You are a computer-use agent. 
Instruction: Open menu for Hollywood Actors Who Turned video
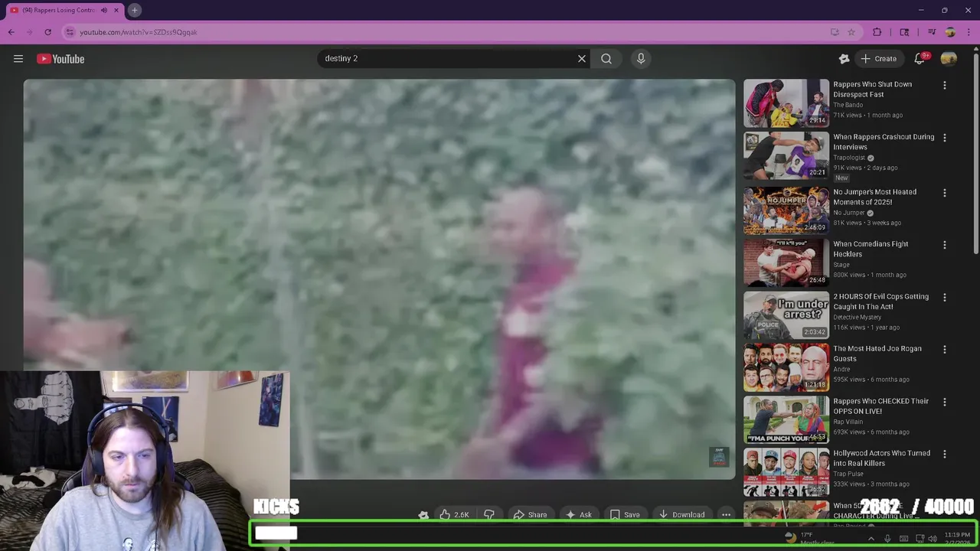(944, 454)
